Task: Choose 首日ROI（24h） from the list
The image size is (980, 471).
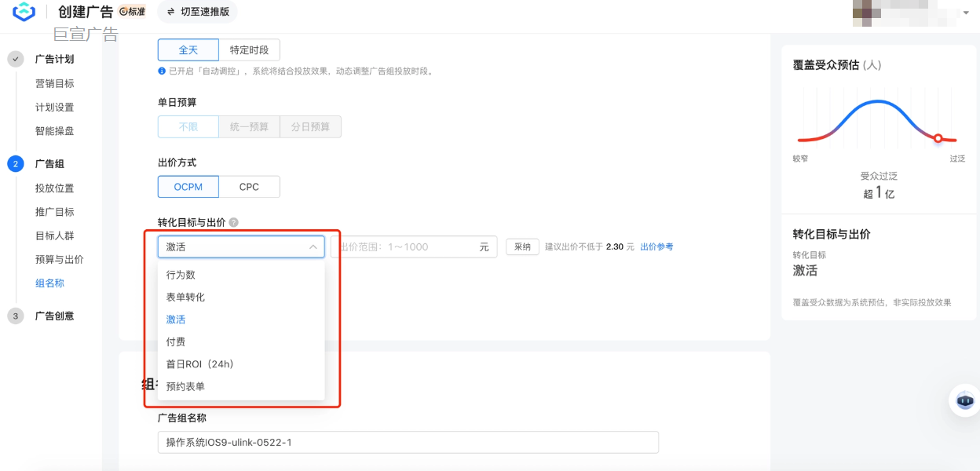Action: click(x=199, y=364)
